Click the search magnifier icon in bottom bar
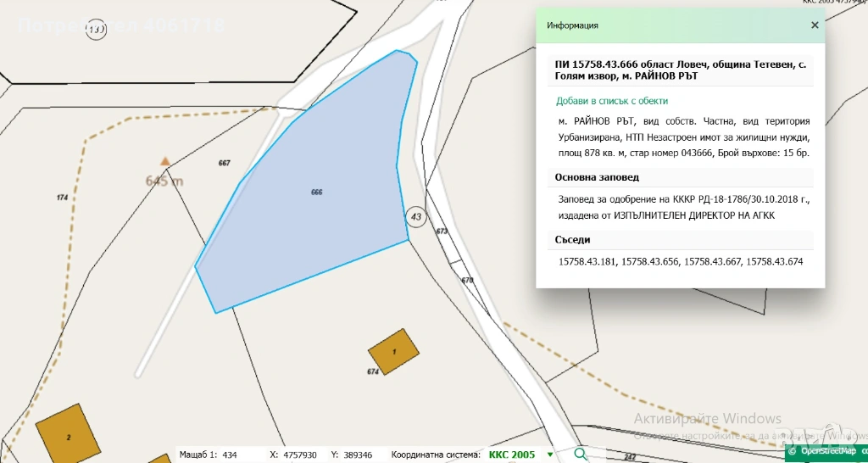868x463 pixels. click(580, 455)
